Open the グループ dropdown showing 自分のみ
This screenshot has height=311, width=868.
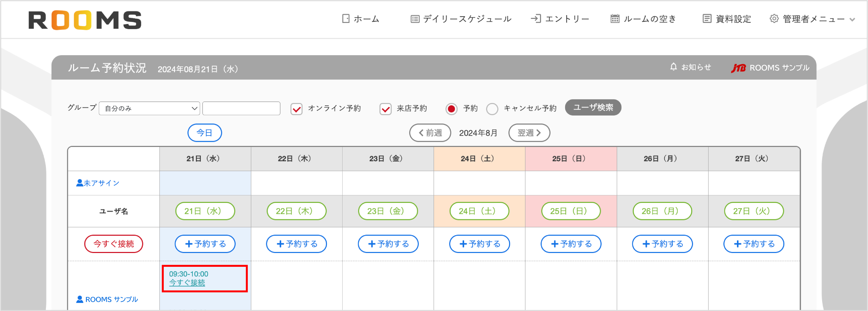(149, 108)
